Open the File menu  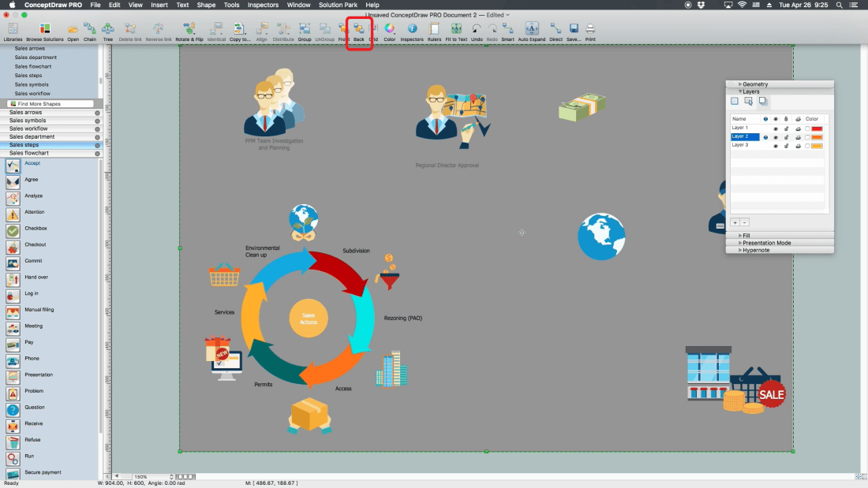[95, 5]
